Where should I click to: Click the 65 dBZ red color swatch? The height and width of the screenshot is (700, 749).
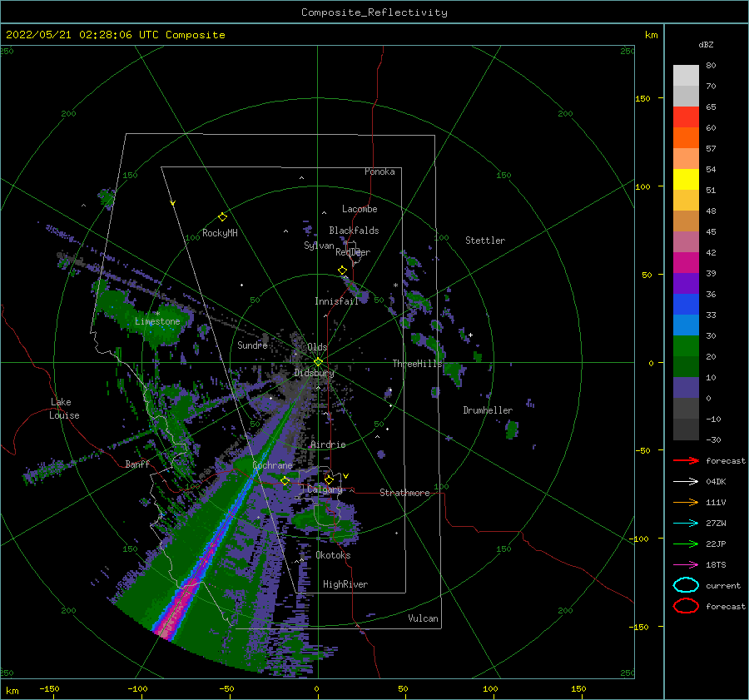686,117
